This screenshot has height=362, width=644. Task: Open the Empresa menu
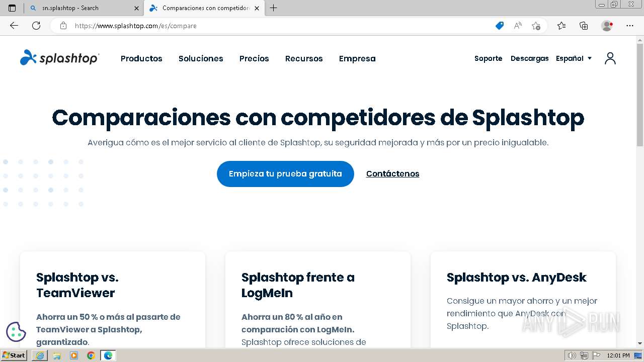(357, 58)
